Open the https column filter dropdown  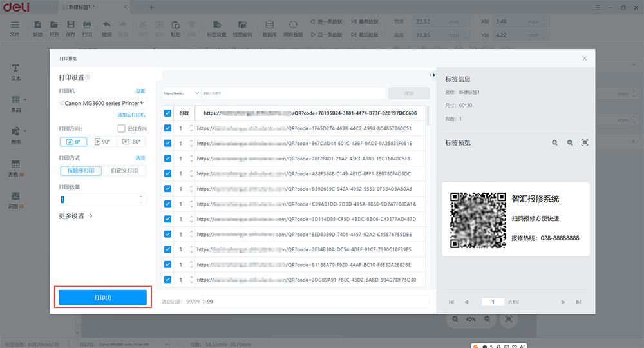coord(181,93)
